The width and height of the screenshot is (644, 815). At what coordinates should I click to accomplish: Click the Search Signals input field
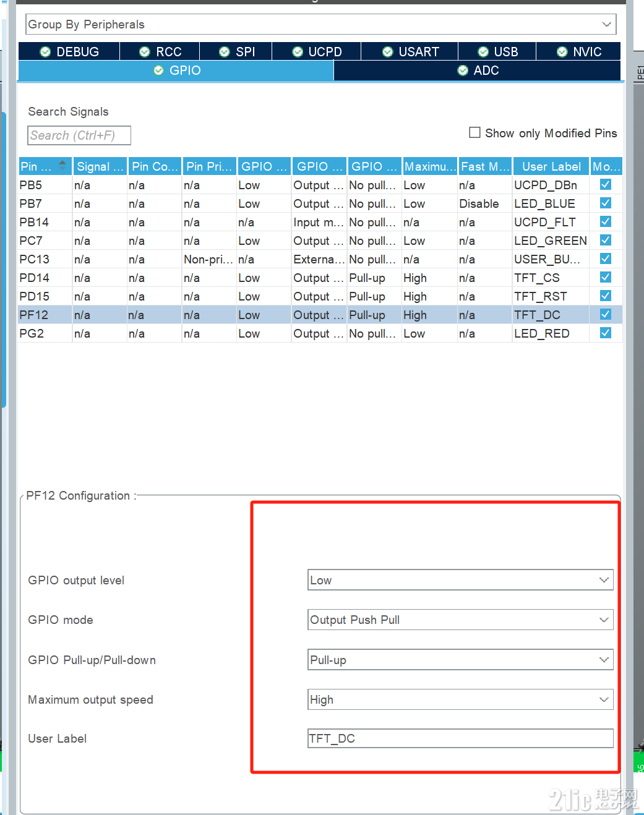click(79, 135)
